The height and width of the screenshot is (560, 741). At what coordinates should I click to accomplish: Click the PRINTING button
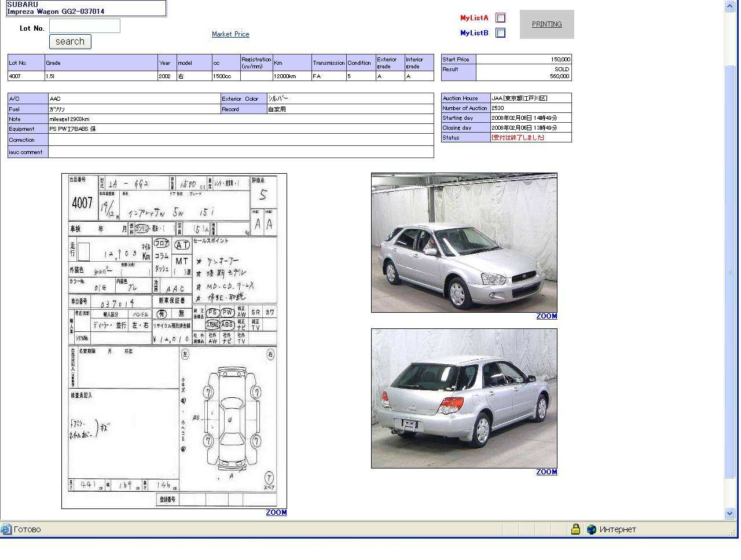(x=547, y=24)
